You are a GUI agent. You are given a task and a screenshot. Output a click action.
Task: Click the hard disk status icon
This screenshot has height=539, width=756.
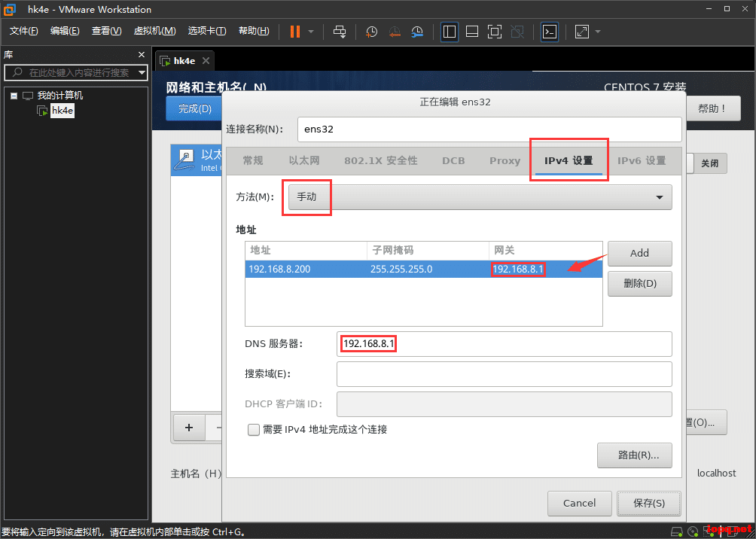click(x=676, y=531)
